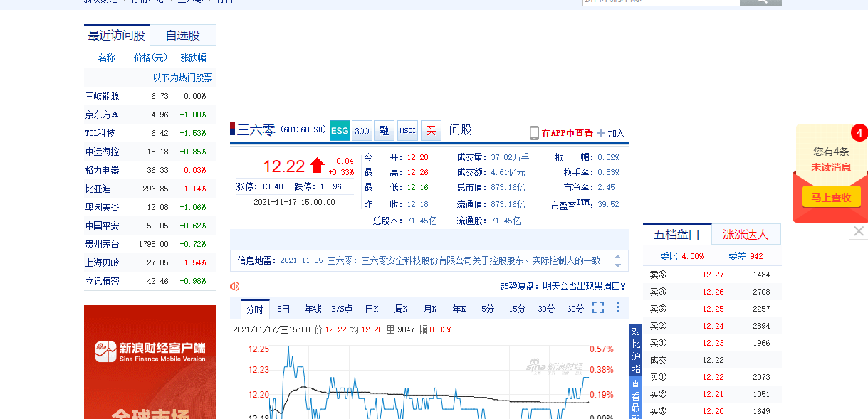The width and height of the screenshot is (868, 419).
Task: Select the 五档盘口 tab
Action: coord(677,234)
